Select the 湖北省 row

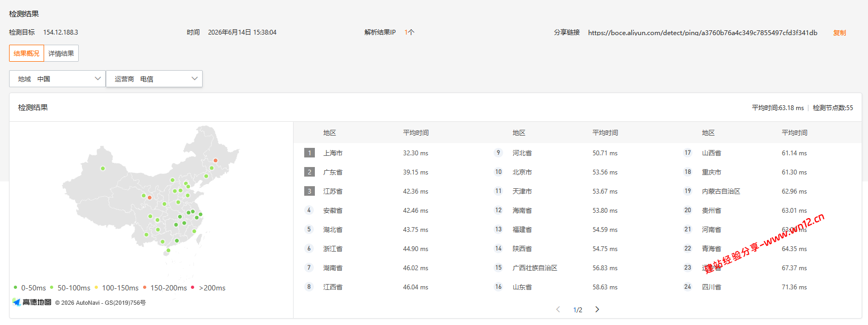388,229
